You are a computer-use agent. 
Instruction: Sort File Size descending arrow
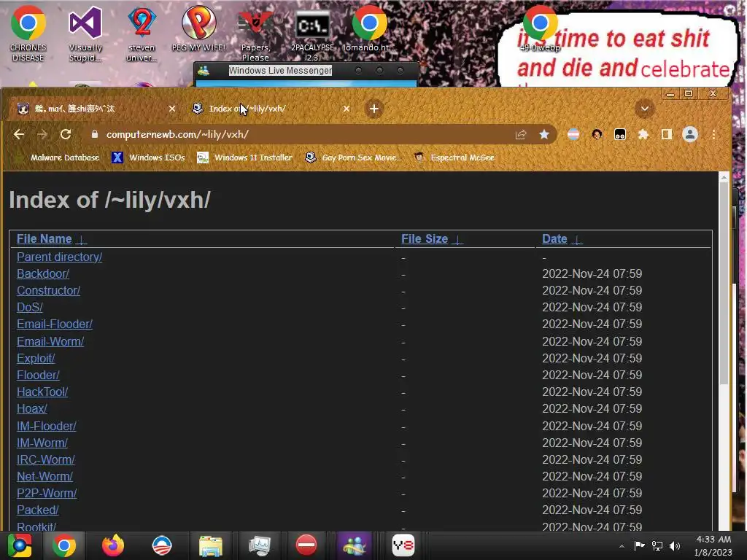(457, 239)
